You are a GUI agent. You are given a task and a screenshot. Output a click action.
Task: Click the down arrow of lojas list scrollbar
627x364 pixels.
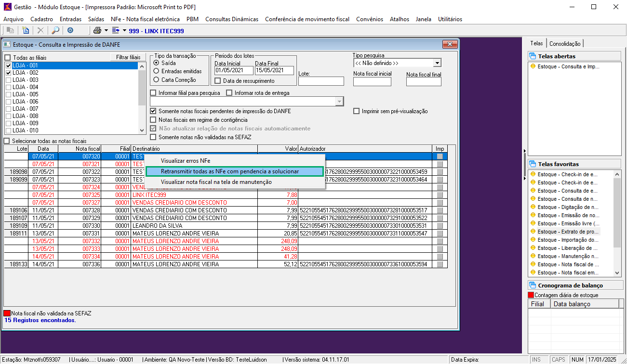point(142,130)
